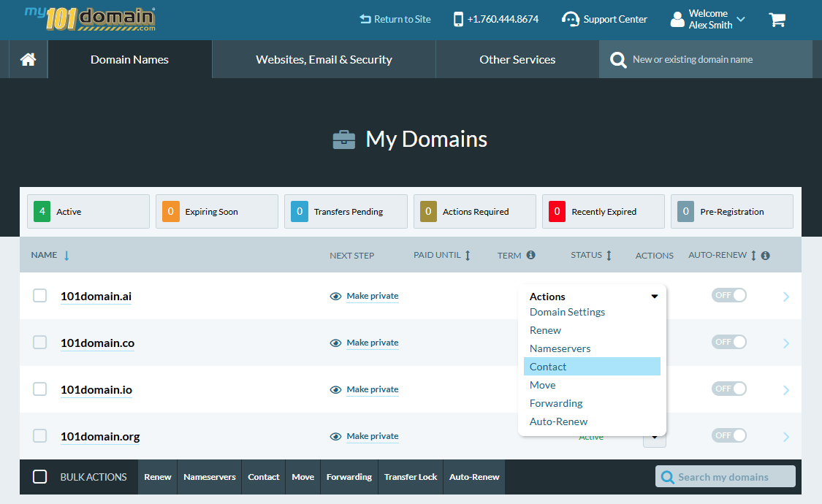Click the Expiring Soon status counter

[x=216, y=211]
